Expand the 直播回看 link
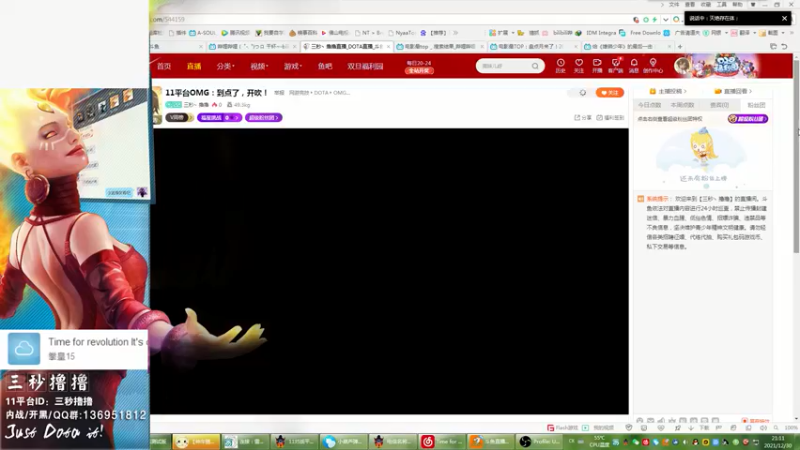 point(733,91)
